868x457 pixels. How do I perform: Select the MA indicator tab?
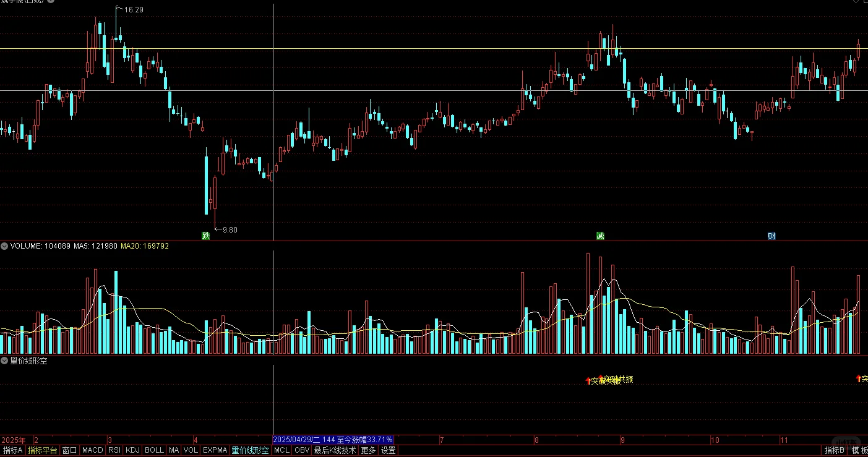(174, 451)
